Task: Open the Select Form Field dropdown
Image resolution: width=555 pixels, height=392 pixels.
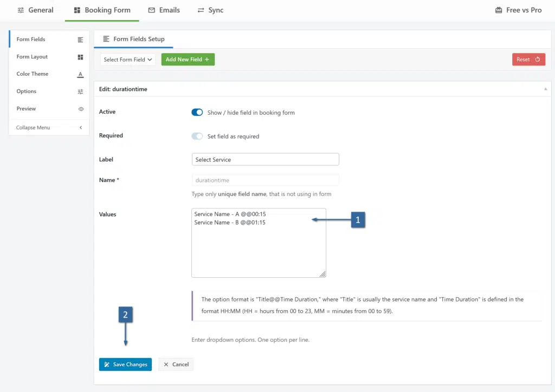Action: pos(128,60)
